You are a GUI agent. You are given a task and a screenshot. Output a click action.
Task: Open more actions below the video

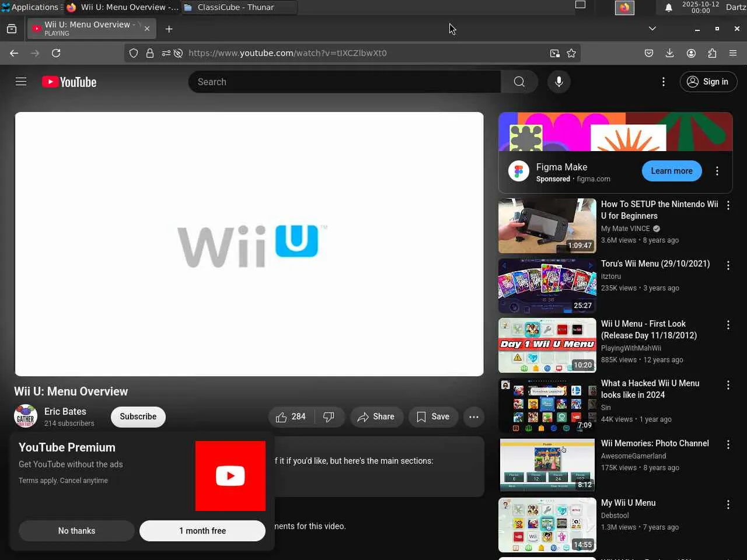(x=474, y=416)
